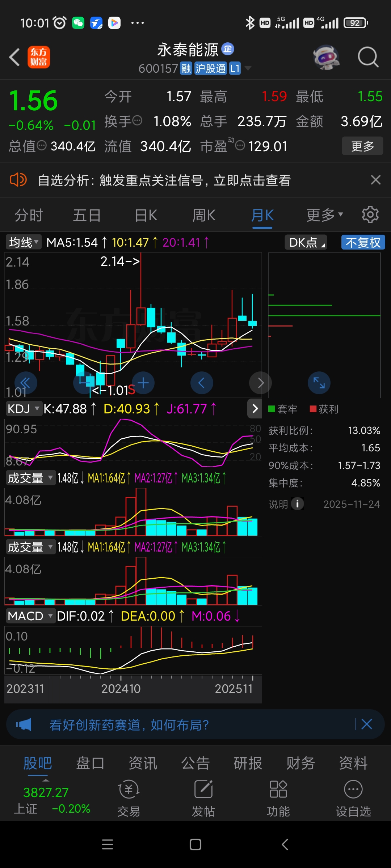The width and height of the screenshot is (391, 868).
Task: Open 看好创新药赛道 promo link
Action: [129, 725]
